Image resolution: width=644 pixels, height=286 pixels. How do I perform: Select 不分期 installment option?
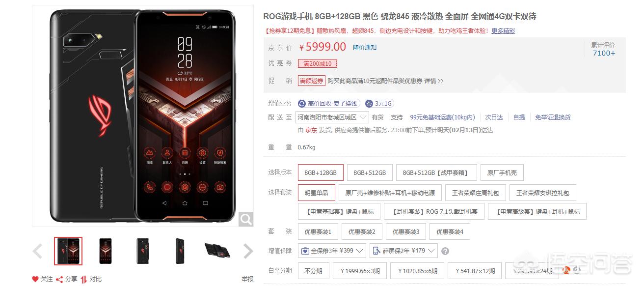313,271
